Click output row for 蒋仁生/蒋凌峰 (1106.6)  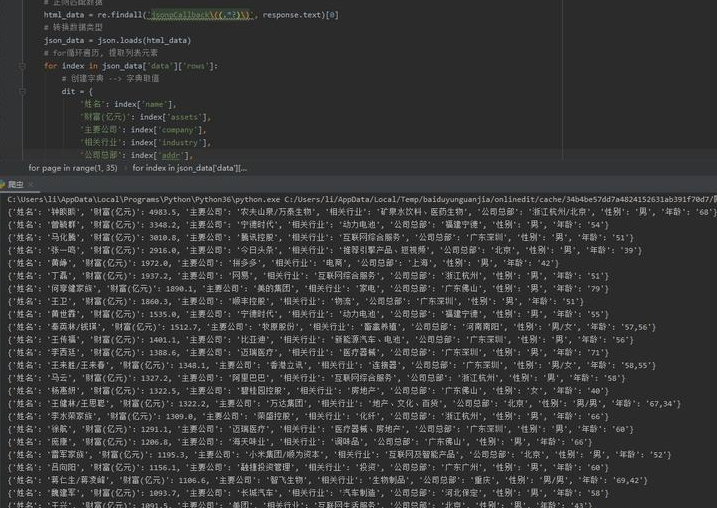point(327,481)
